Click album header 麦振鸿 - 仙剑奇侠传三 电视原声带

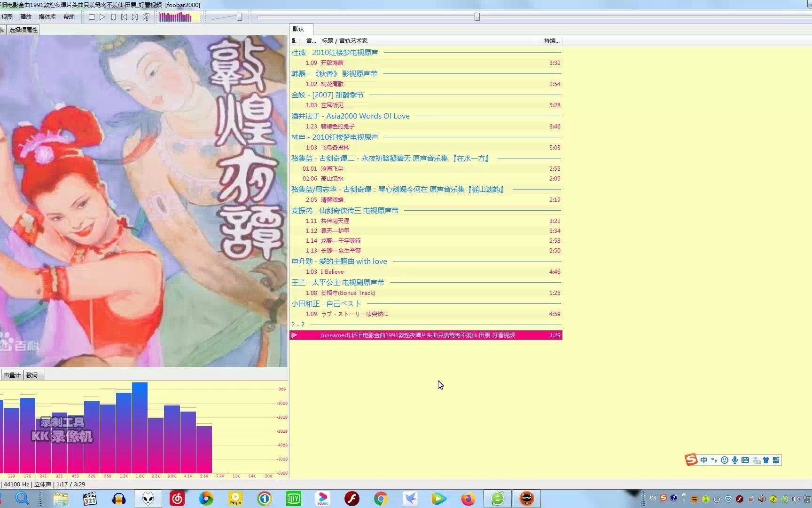click(x=345, y=211)
